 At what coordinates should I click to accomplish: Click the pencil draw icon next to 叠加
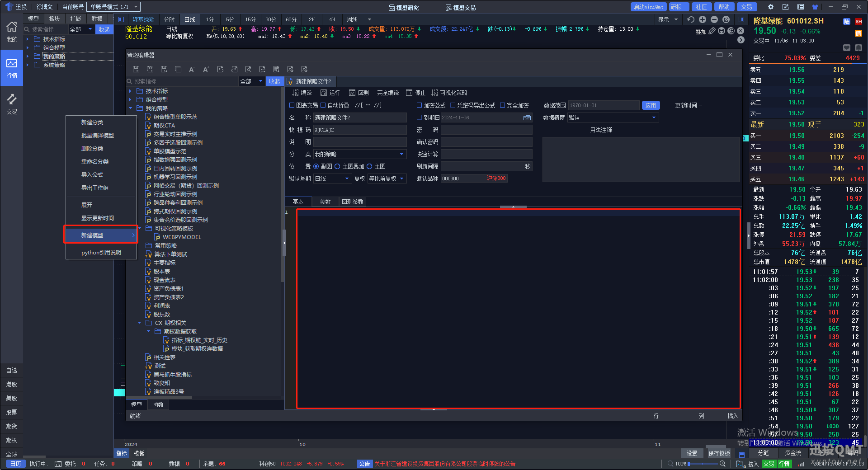click(x=712, y=31)
